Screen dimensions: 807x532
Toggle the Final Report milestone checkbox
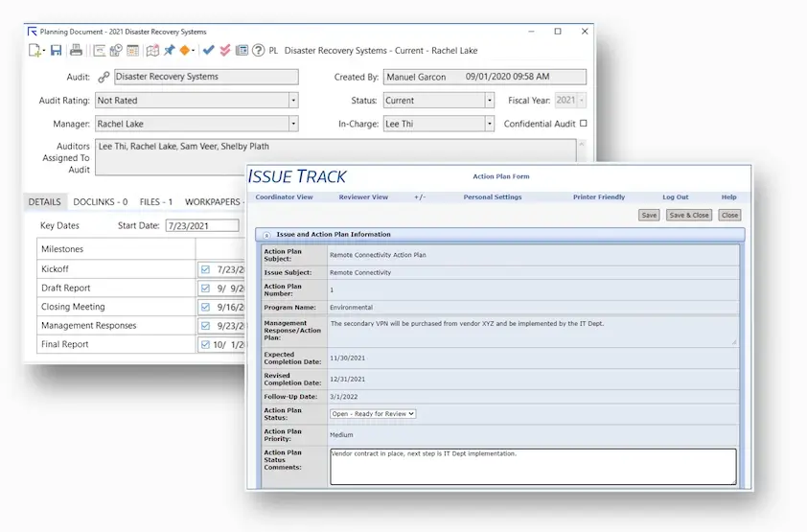pyautogui.click(x=205, y=344)
